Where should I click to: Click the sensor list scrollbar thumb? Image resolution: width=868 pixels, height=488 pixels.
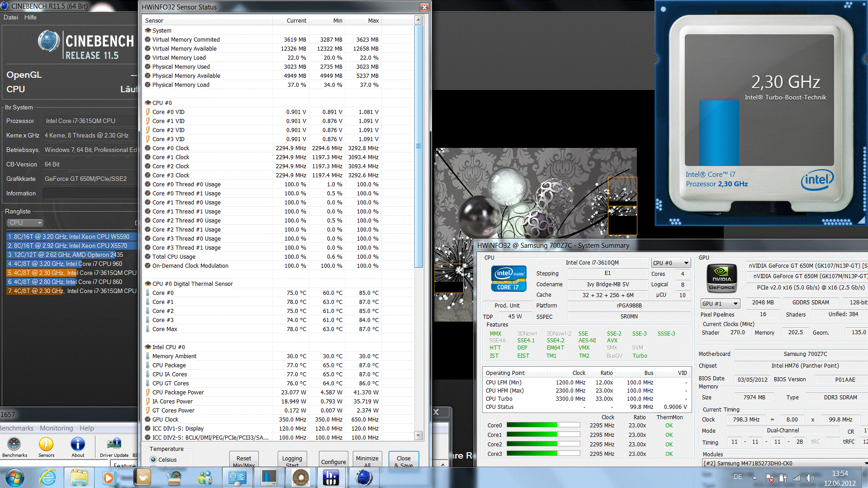[x=418, y=146]
